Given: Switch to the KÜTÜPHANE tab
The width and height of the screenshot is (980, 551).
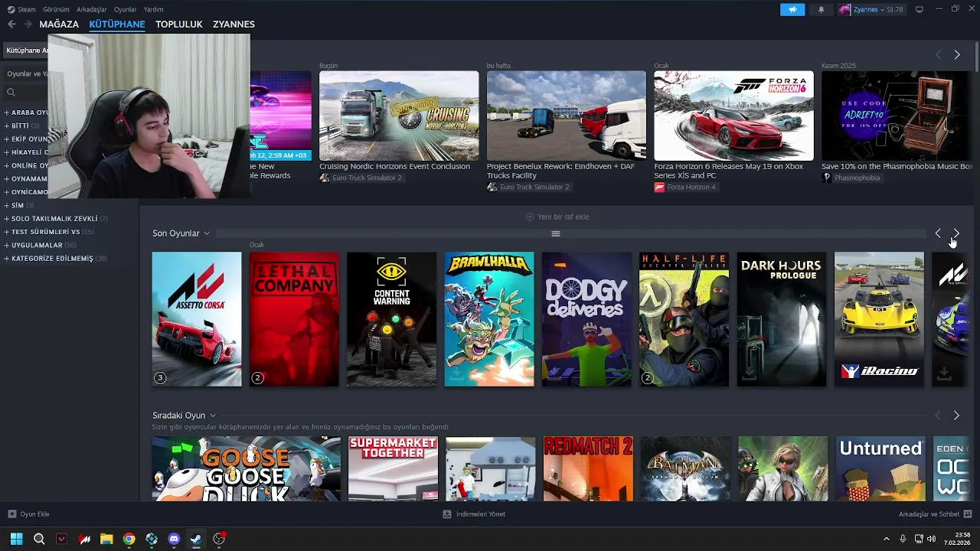Looking at the screenshot, I should [117, 24].
